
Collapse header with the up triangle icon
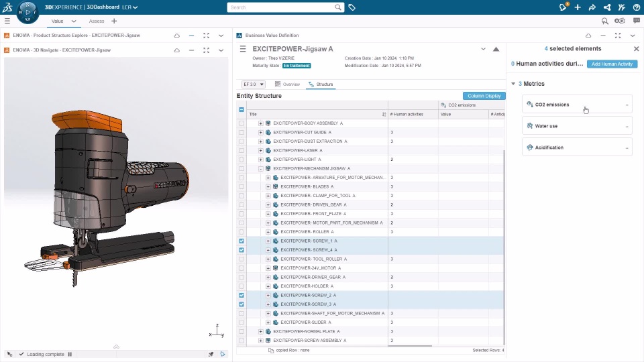coord(496,49)
